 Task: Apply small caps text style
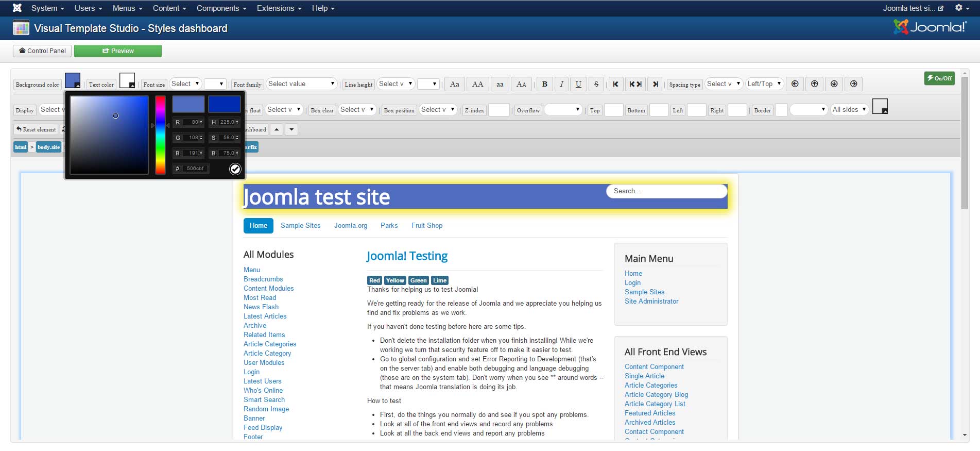coord(522,84)
